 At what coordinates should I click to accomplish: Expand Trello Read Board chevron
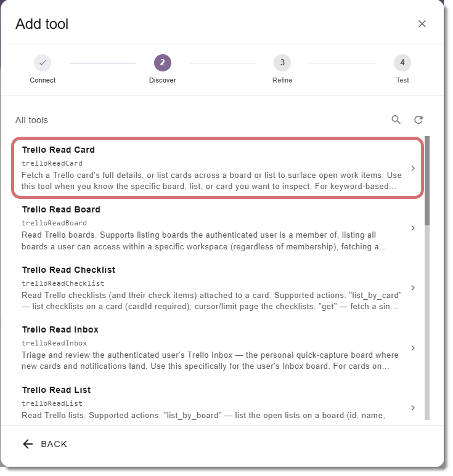point(412,228)
